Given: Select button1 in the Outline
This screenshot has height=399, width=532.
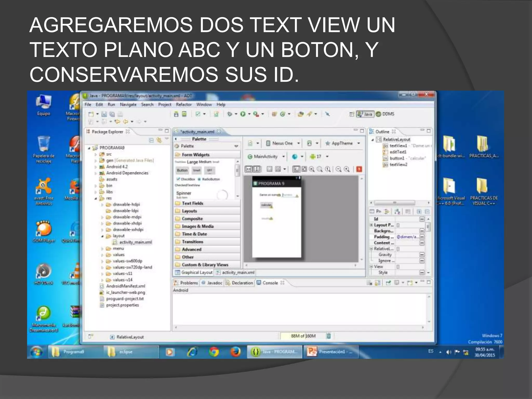Looking at the screenshot, I should [x=404, y=158].
